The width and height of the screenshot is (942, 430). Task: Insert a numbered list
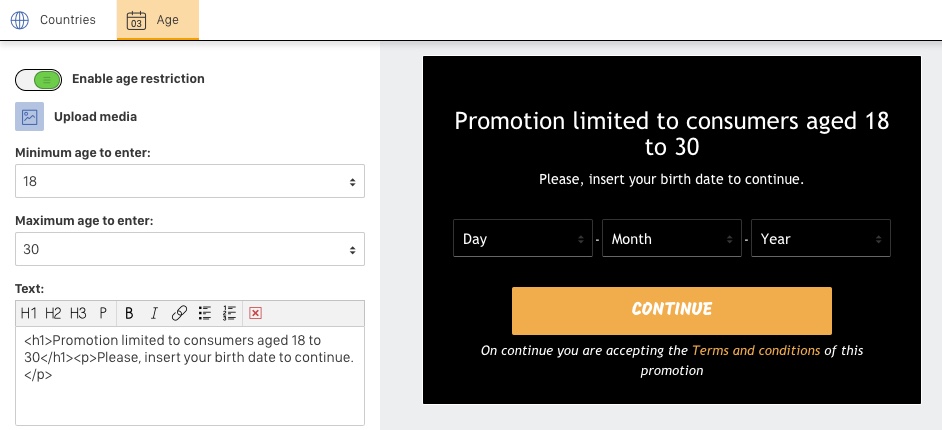[x=229, y=313]
